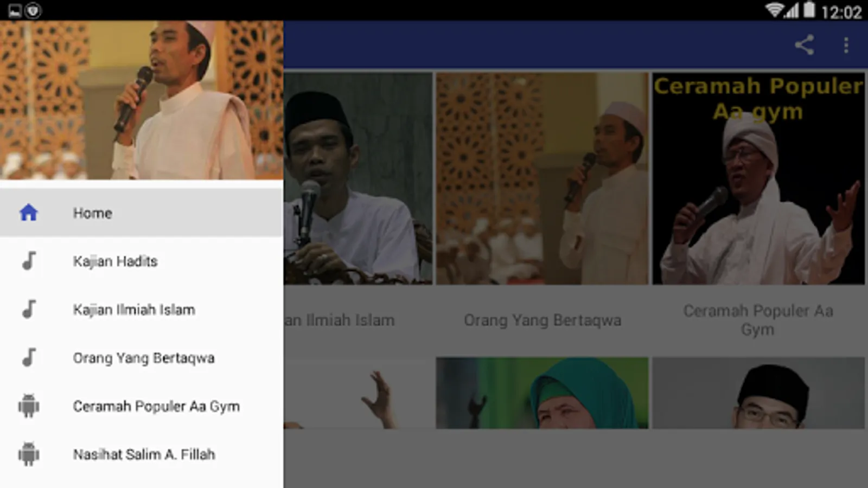
Task: Choose Ceramah Populer Aa Gym drawer entry
Action: (142, 406)
